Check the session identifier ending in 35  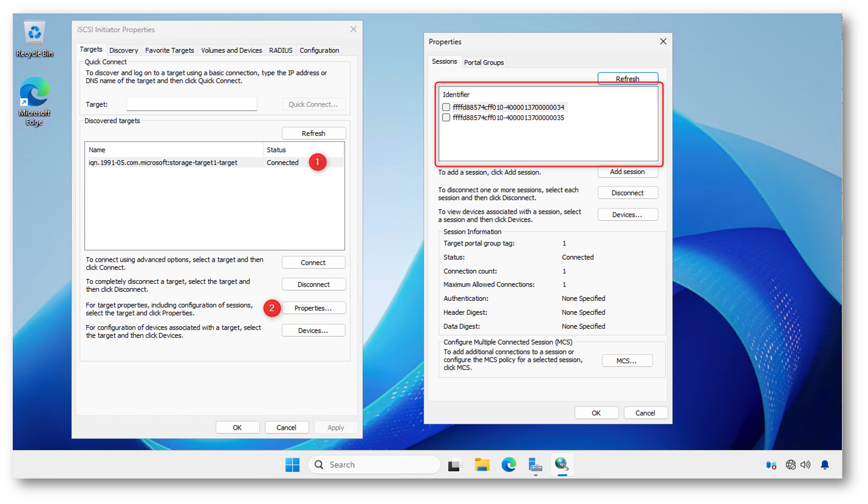(x=446, y=118)
